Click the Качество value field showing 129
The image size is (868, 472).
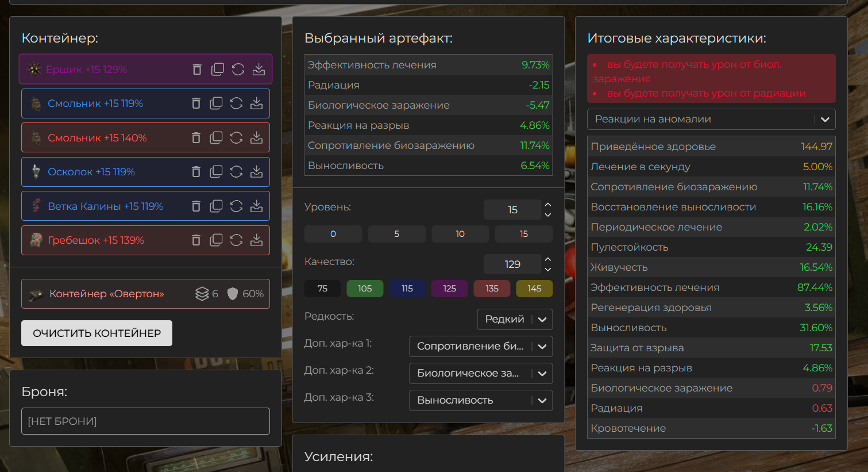512,264
